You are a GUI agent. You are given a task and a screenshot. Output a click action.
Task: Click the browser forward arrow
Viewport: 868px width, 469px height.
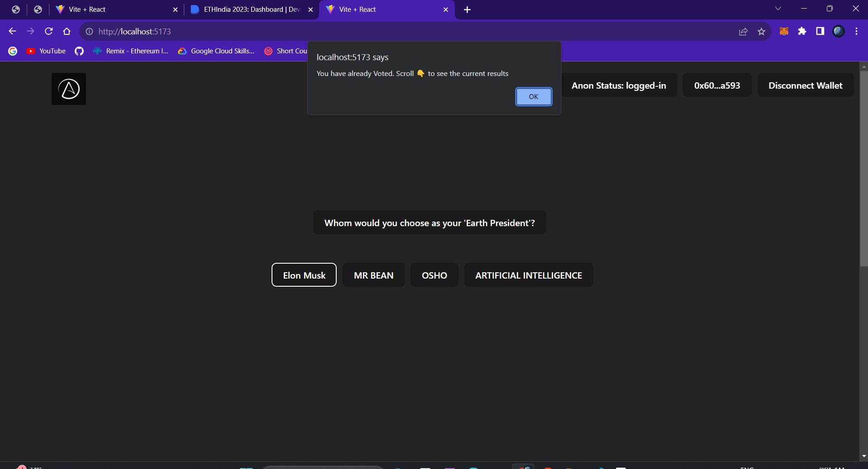[30, 31]
